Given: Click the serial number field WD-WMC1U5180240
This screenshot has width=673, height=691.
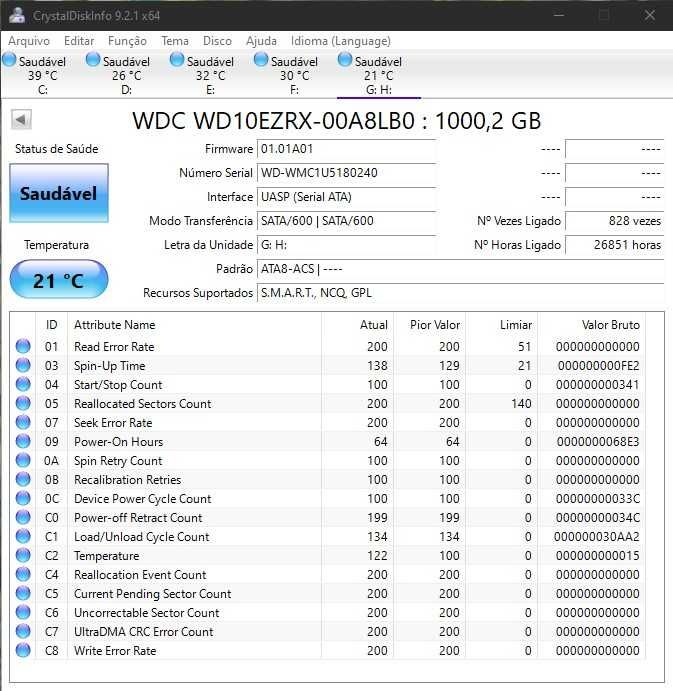Looking at the screenshot, I should point(346,173).
